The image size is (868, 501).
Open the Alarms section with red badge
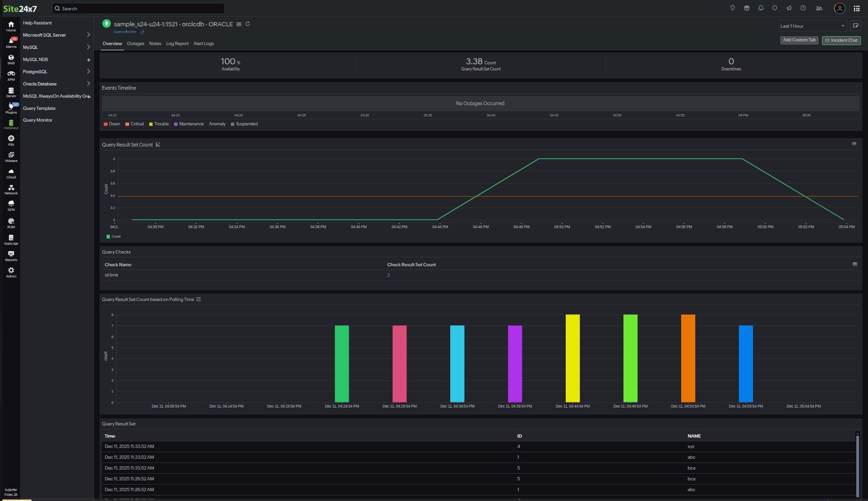point(11,43)
